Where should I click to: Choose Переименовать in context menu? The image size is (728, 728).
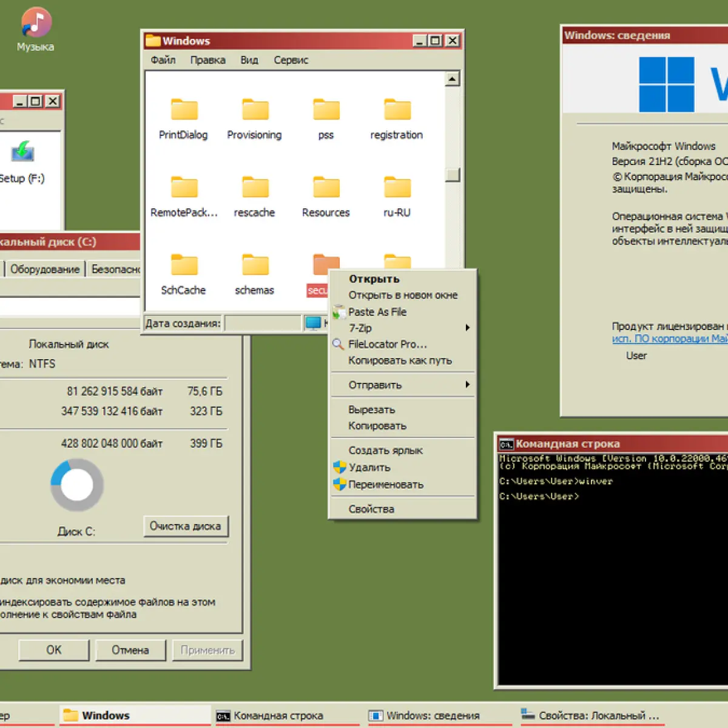point(403,485)
